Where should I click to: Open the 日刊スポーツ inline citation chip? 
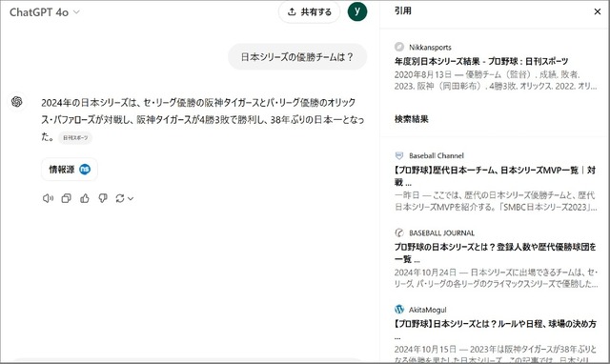[x=75, y=137]
